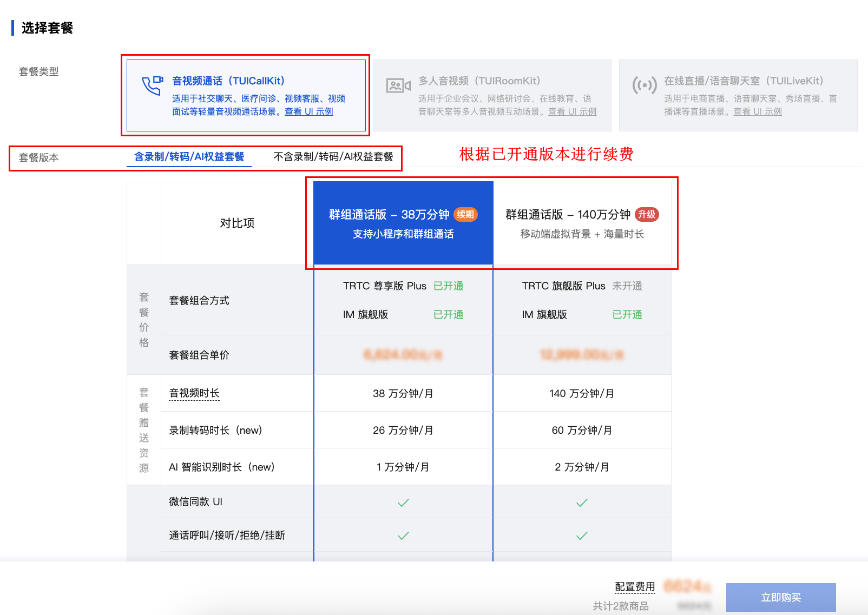The width and height of the screenshot is (868, 615).
Task: Click 已开通 beside IM 旗舰版 in 140万分钟 column
Action: pyautogui.click(x=627, y=314)
